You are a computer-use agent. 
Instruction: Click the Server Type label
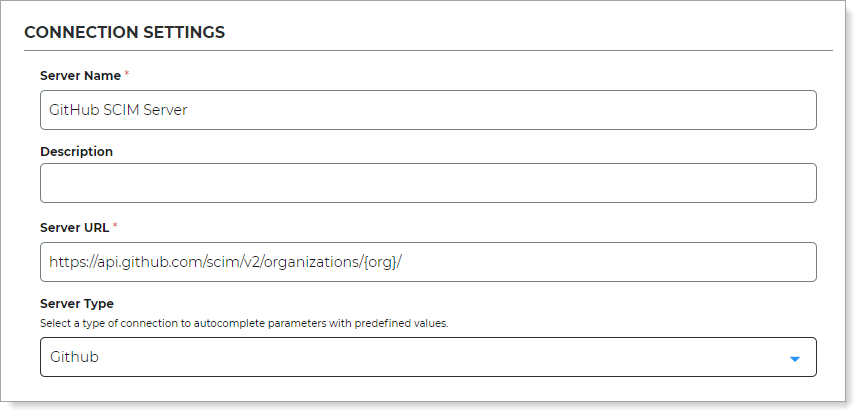click(77, 303)
